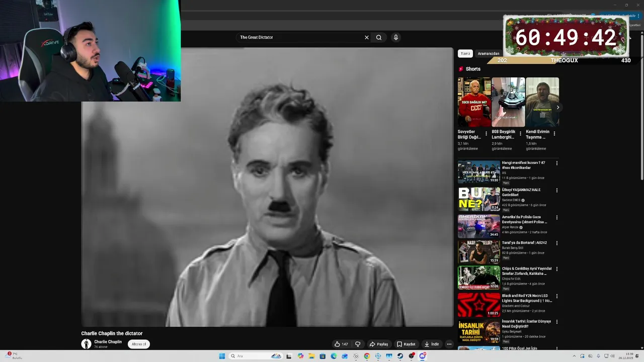
Task: Show next Shorts with the arrow
Action: (557, 107)
